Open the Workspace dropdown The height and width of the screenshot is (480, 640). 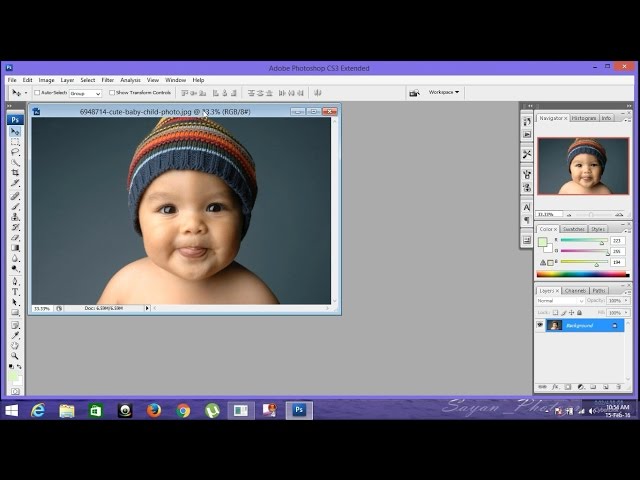coord(444,92)
